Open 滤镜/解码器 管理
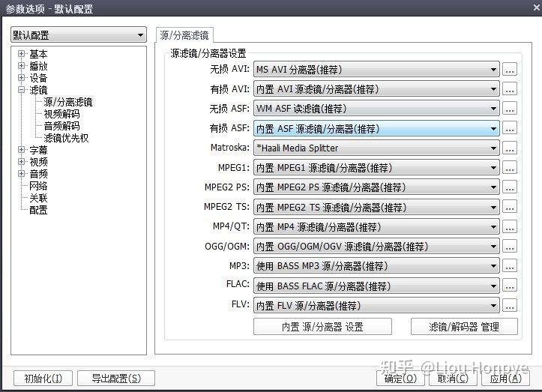Image resolution: width=542 pixels, height=392 pixels. (464, 327)
